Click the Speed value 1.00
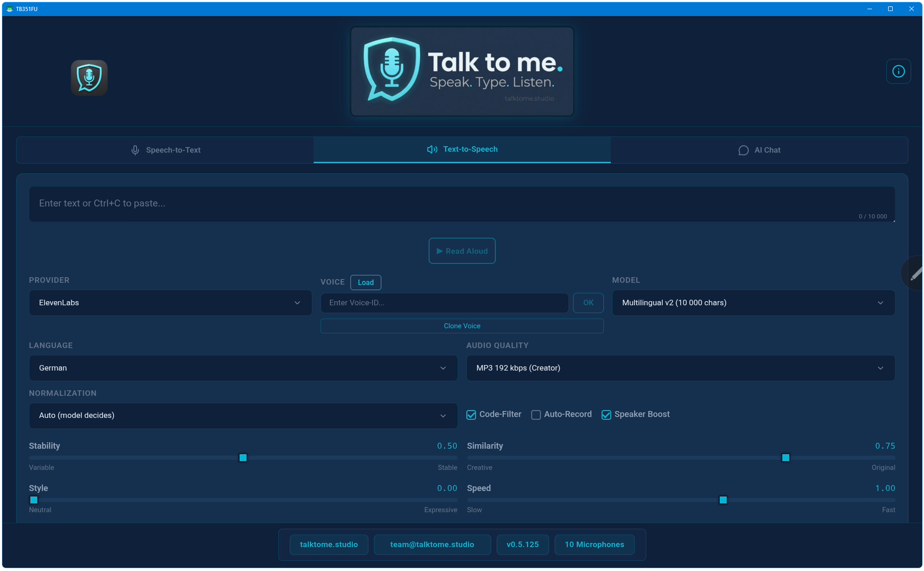The height and width of the screenshot is (571, 924). point(885,488)
